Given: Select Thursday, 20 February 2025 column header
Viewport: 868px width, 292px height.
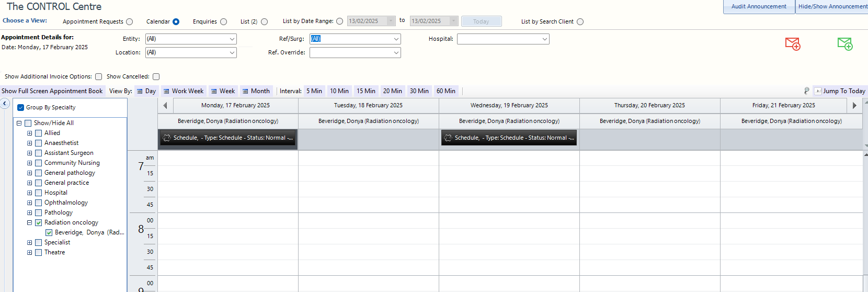Looking at the screenshot, I should pos(649,106).
